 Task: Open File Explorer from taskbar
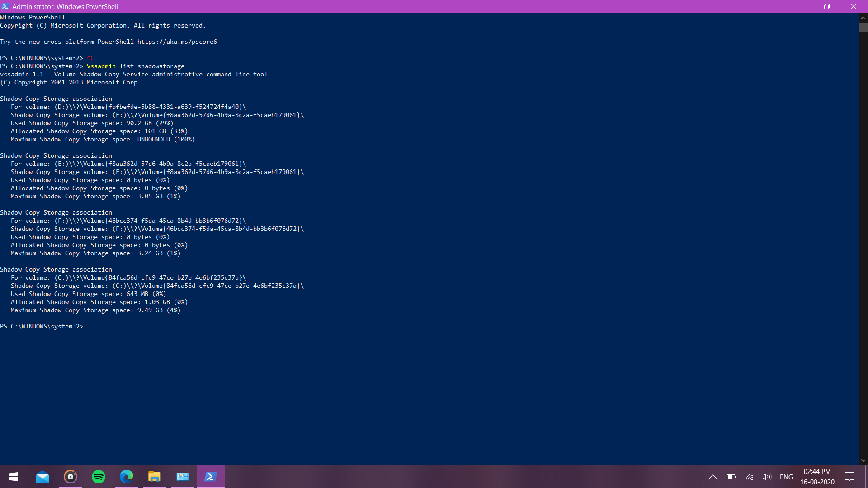(155, 477)
